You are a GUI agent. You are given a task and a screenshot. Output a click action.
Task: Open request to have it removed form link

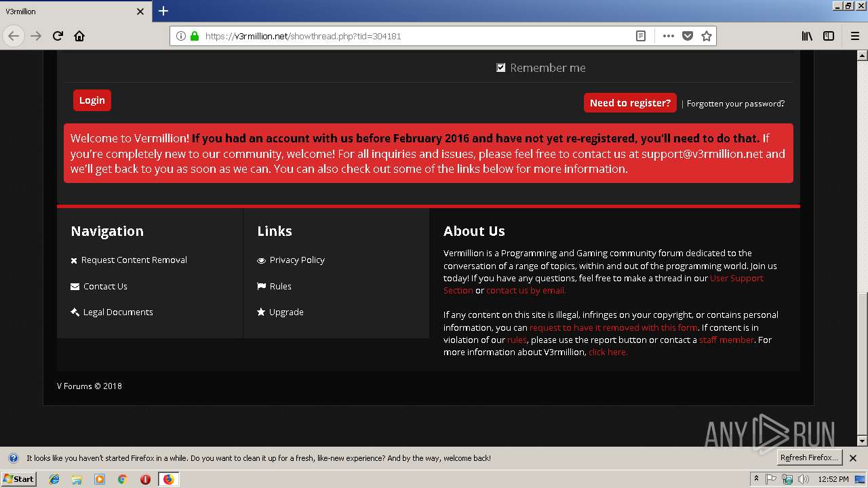(x=614, y=327)
